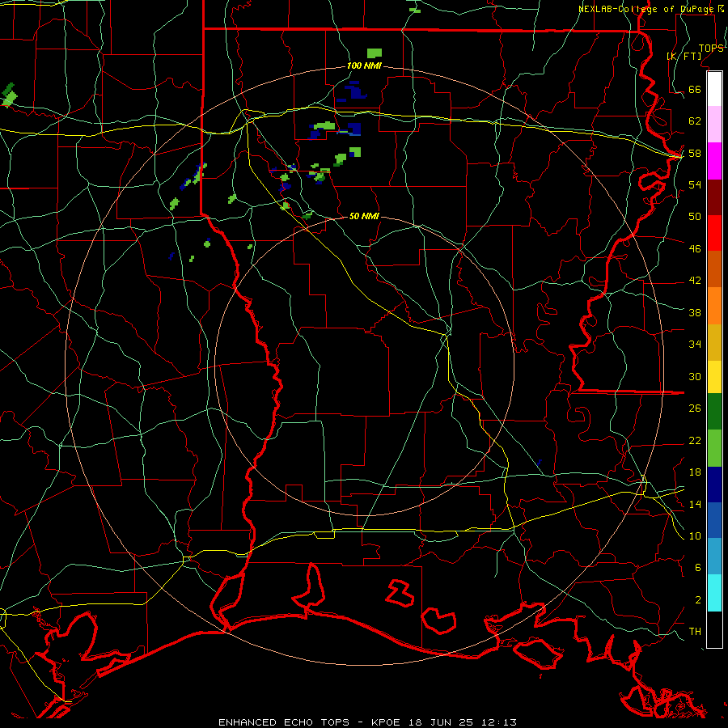Click the legend value "38"
Screen dimensions: 728x728
695,312
